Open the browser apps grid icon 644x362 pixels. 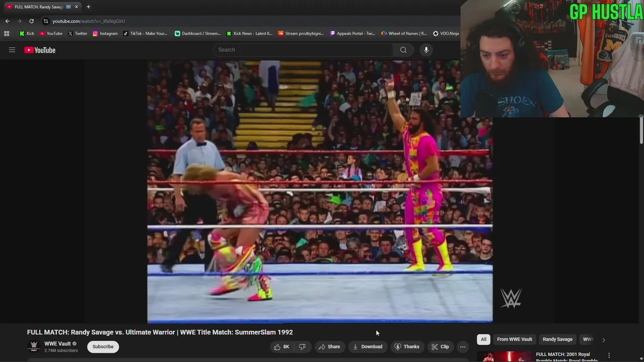[7, 34]
